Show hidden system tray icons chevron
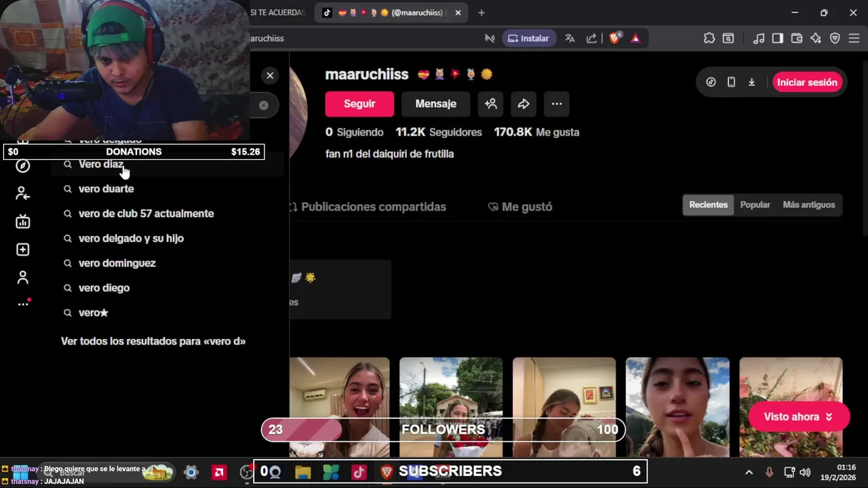 749,472
